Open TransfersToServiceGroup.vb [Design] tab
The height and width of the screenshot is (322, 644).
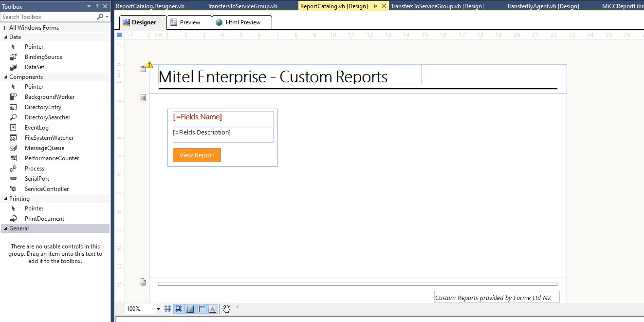[x=437, y=6]
